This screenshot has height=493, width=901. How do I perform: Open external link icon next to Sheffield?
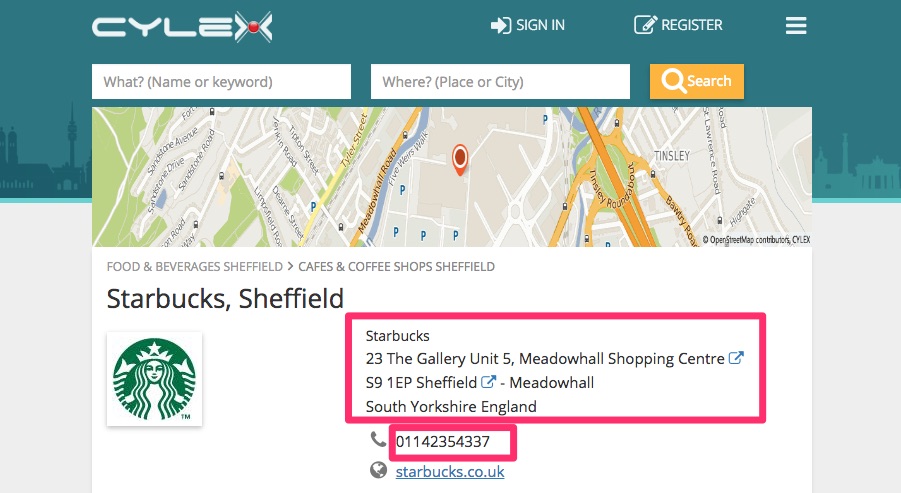488,382
